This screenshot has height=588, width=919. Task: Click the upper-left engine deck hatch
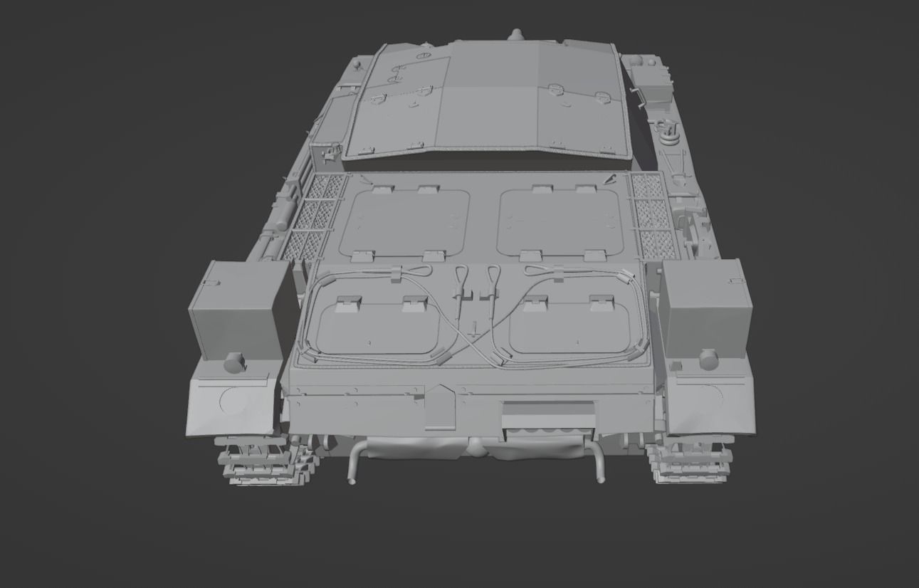point(404,223)
